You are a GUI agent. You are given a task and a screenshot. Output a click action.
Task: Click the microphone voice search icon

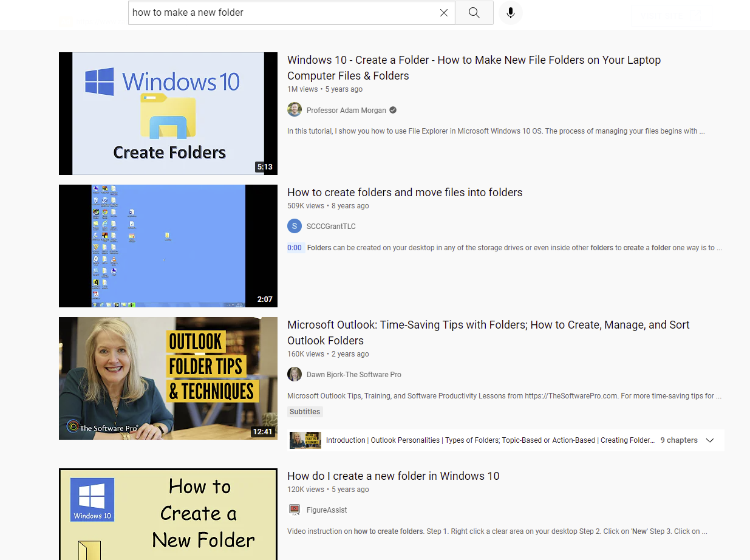[x=511, y=13]
